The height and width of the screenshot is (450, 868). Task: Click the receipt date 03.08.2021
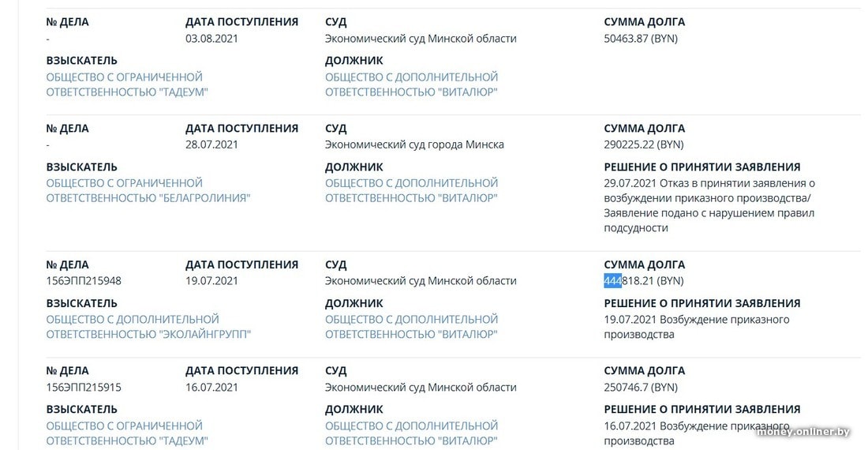(x=211, y=39)
